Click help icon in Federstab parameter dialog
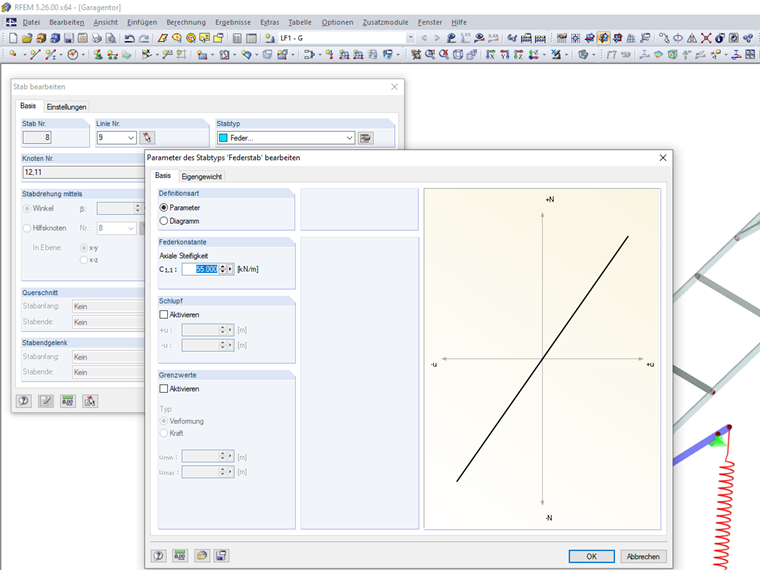Screen dimensions: 760x570 point(158,555)
